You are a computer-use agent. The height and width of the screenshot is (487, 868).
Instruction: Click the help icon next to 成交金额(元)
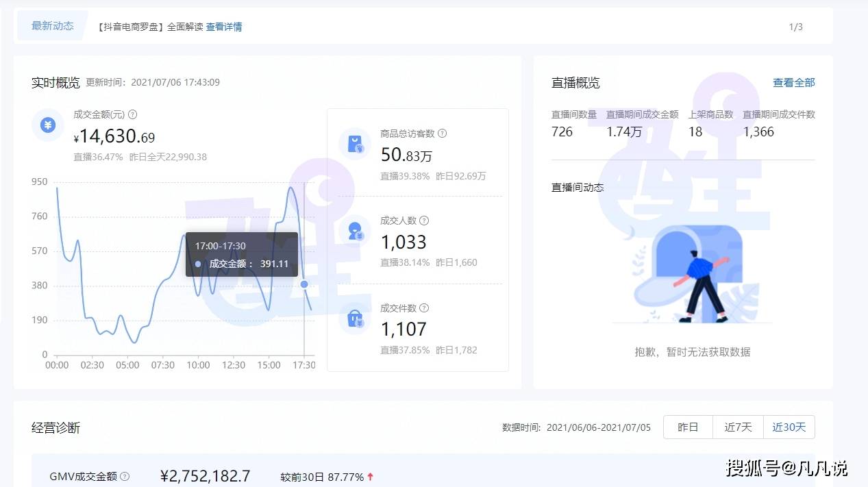133,115
